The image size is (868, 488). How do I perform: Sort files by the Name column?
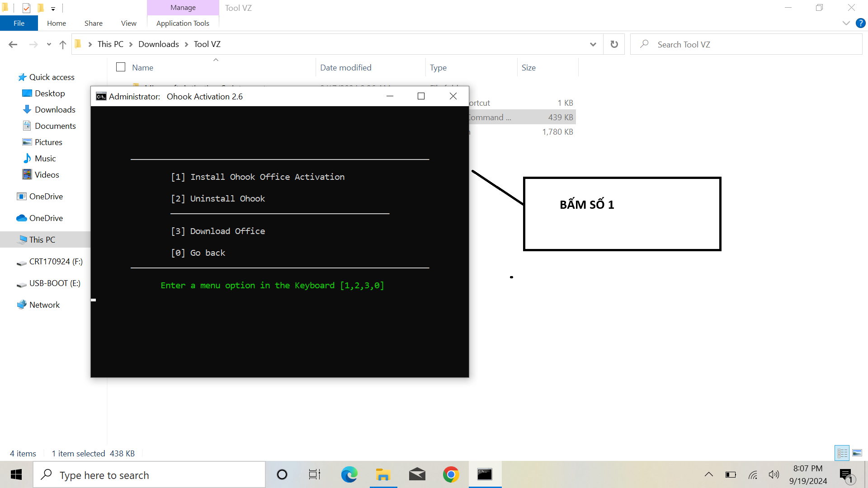pyautogui.click(x=142, y=68)
